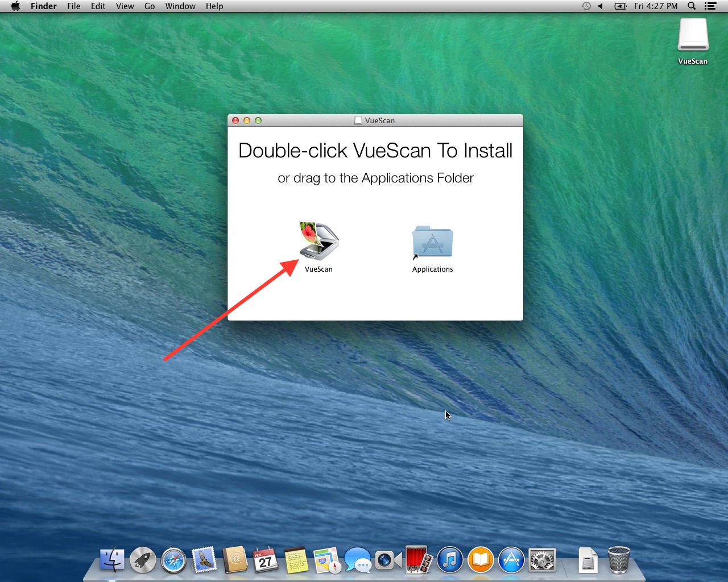Image resolution: width=728 pixels, height=582 pixels.
Task: Open the Go menu
Action: (150, 6)
